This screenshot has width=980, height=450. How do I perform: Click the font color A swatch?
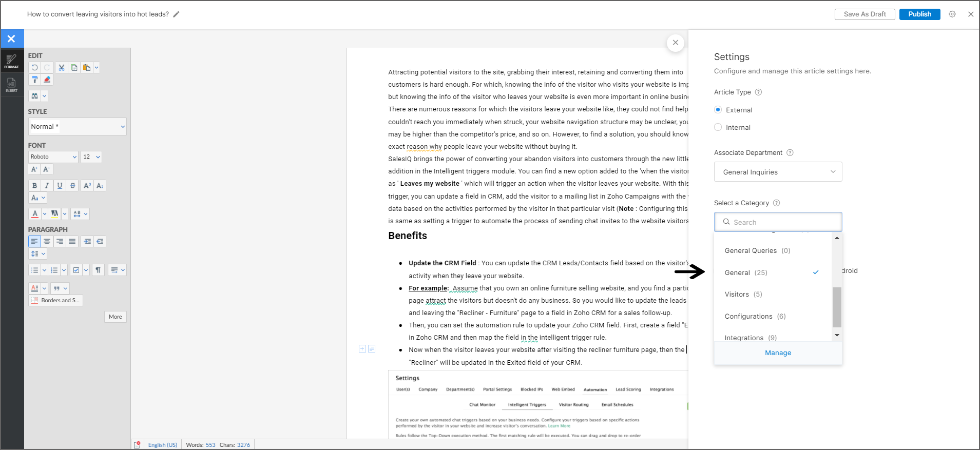34,214
